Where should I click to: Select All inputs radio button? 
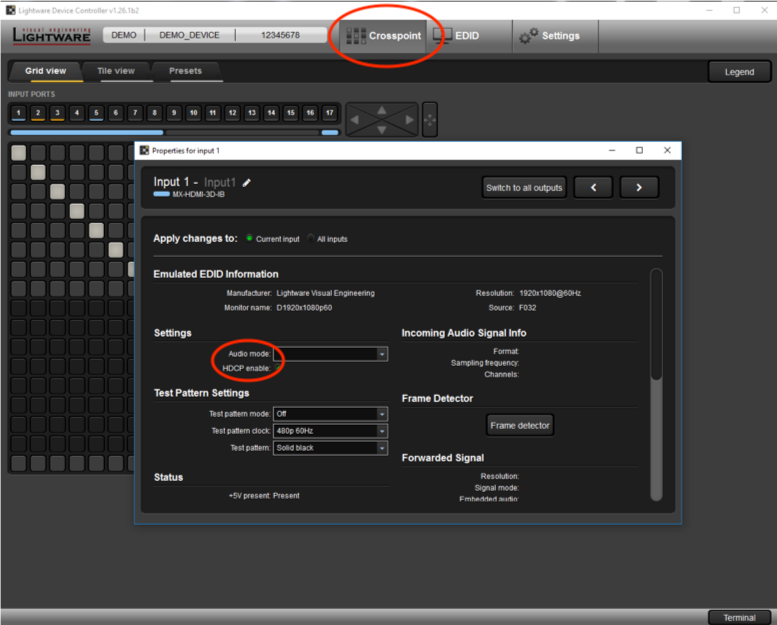[x=311, y=238]
